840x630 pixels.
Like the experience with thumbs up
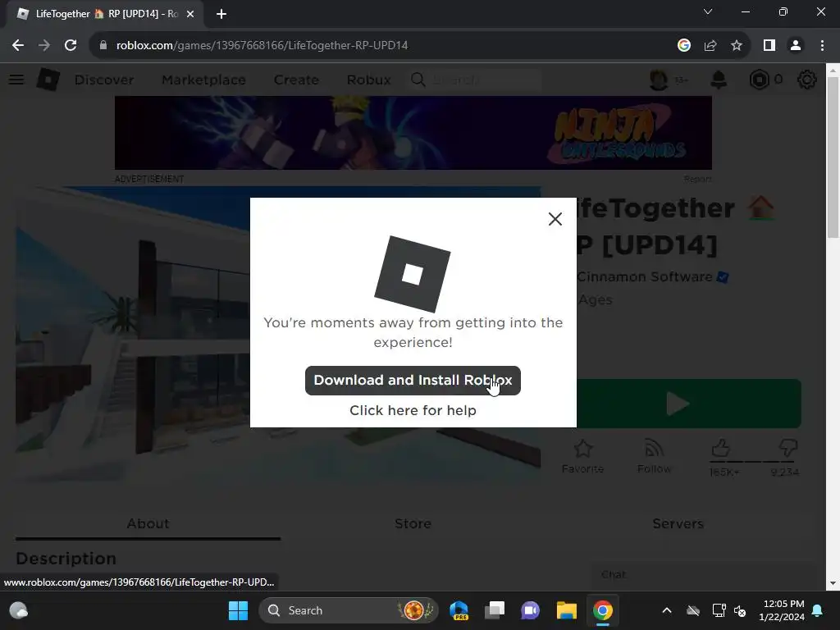point(721,449)
